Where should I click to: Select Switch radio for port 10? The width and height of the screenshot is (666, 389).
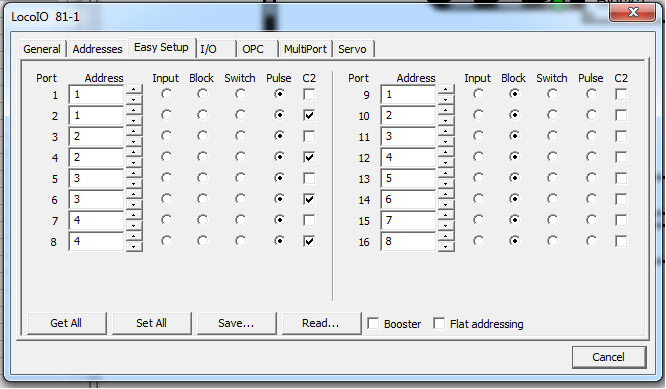553,115
